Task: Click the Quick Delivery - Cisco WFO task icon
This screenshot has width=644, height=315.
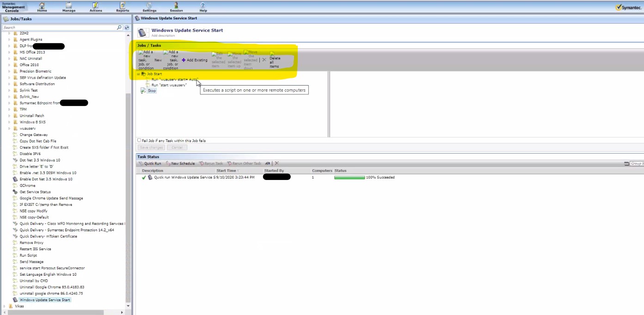Action: (x=15, y=223)
